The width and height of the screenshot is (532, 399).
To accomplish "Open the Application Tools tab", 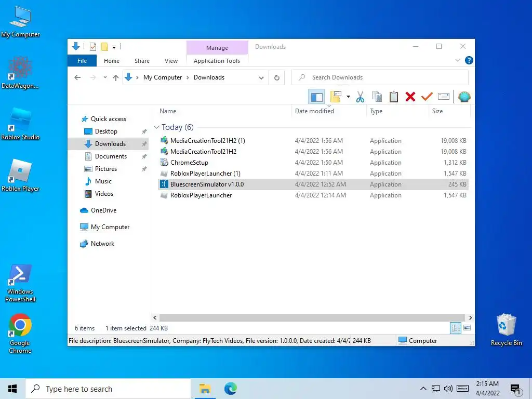I will 217,61.
